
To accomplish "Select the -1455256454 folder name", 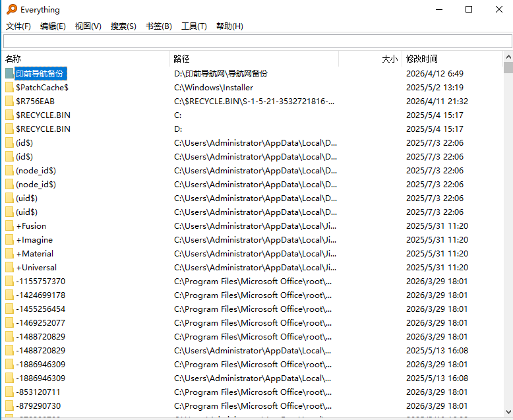I will click(41, 309).
